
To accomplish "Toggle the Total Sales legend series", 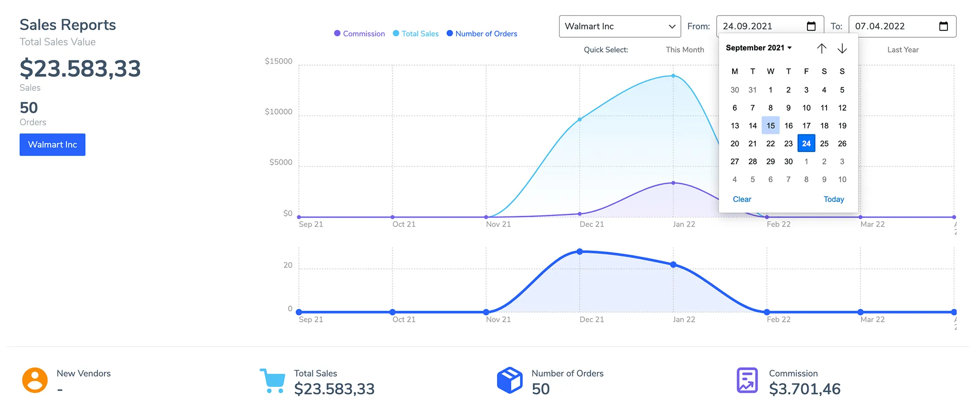I will (416, 33).
